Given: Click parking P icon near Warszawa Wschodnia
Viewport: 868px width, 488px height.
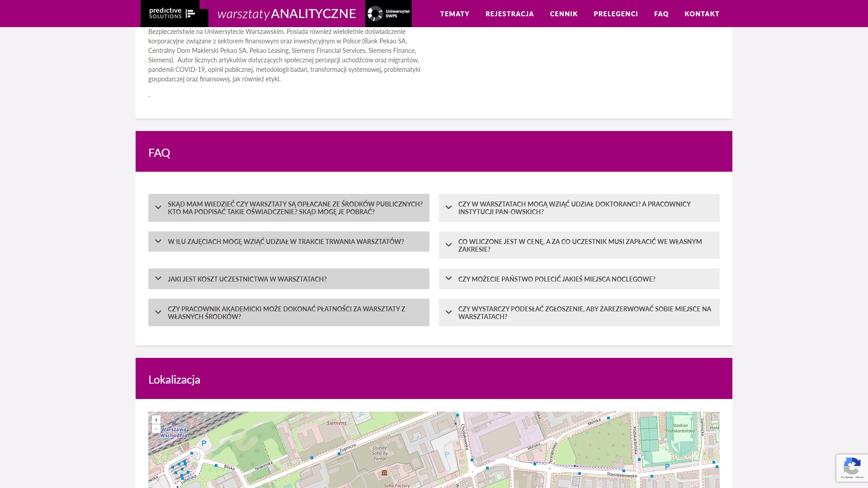Looking at the screenshot, I should coord(204,443).
